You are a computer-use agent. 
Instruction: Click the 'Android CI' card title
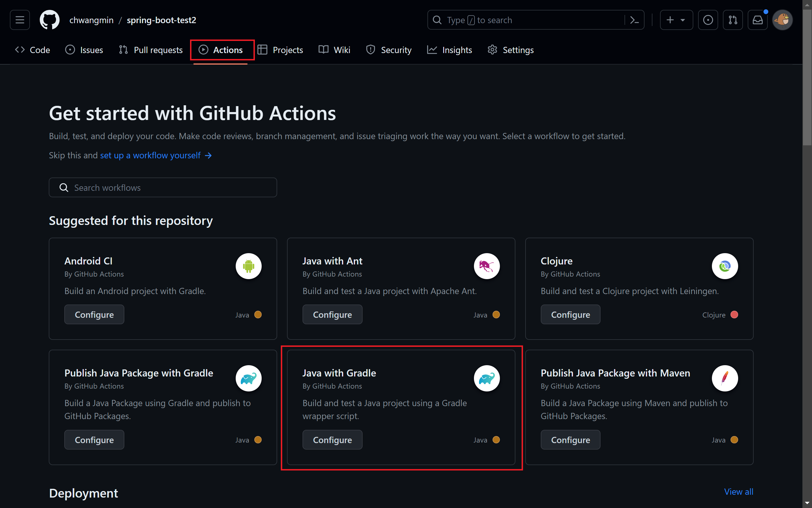pyautogui.click(x=89, y=261)
